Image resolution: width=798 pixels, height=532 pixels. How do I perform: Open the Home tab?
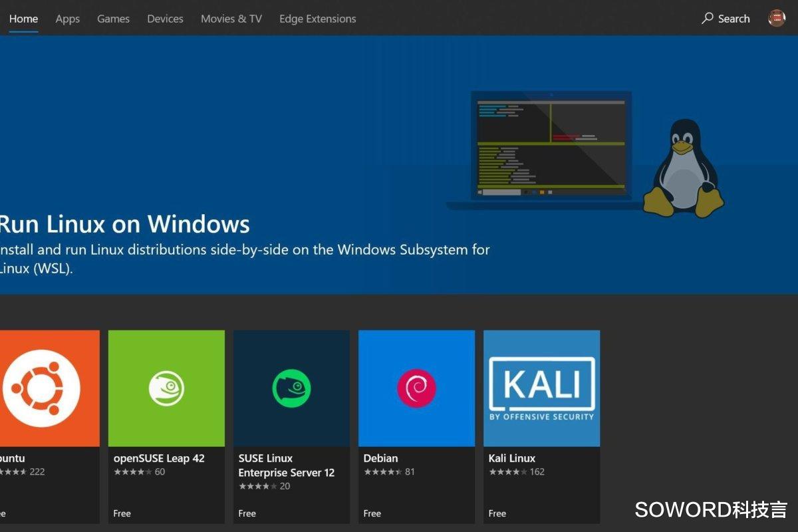point(23,19)
